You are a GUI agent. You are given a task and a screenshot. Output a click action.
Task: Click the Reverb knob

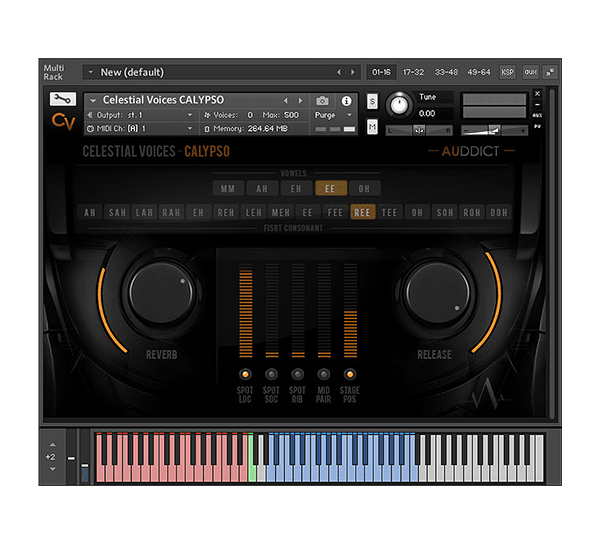click(x=161, y=293)
